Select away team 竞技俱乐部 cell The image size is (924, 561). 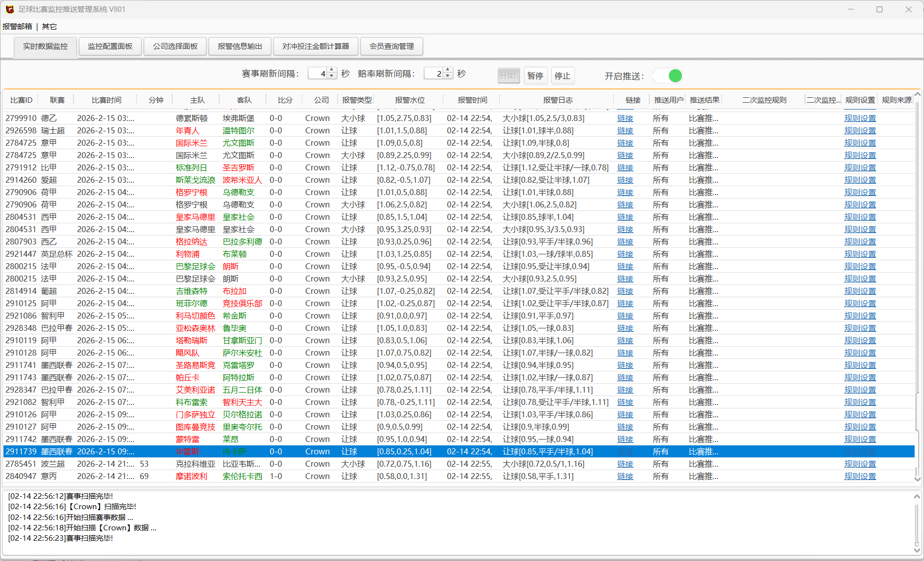pos(242,304)
